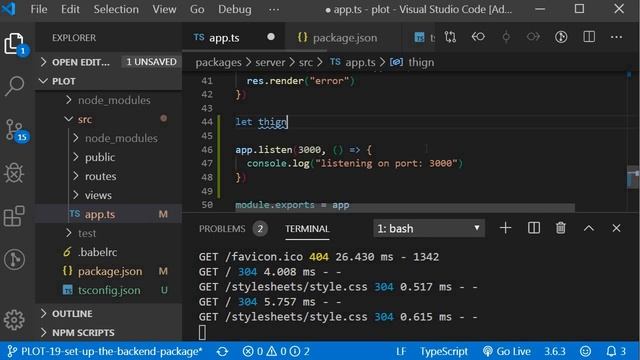The width and height of the screenshot is (640, 360).
Task: Open the Go menu
Action: 197,9
